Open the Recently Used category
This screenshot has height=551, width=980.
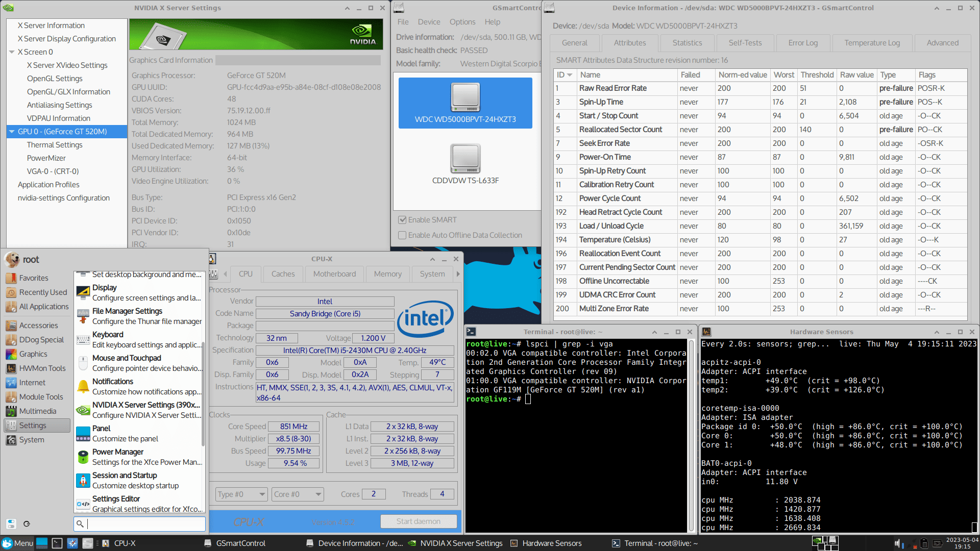[37, 292]
